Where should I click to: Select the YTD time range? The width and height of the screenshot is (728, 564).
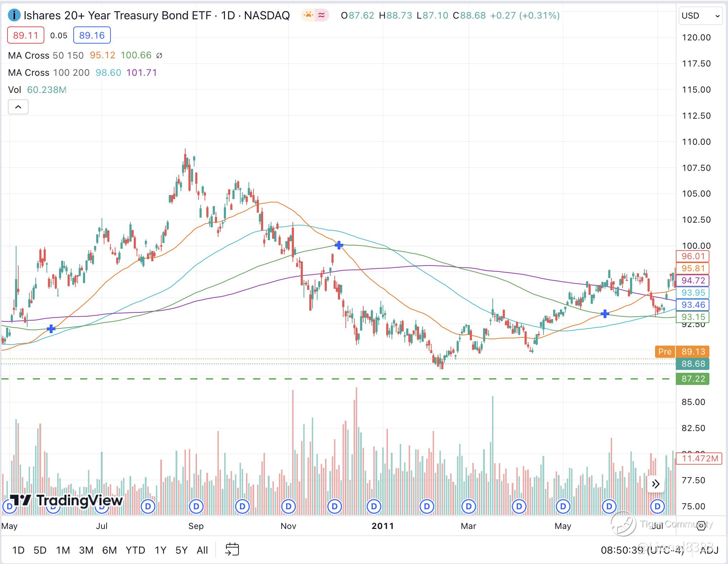[x=135, y=550]
